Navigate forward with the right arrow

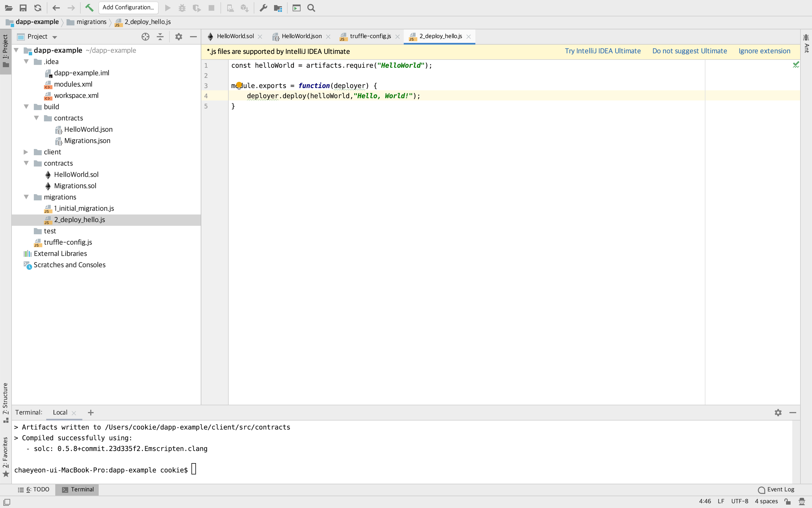coord(71,8)
